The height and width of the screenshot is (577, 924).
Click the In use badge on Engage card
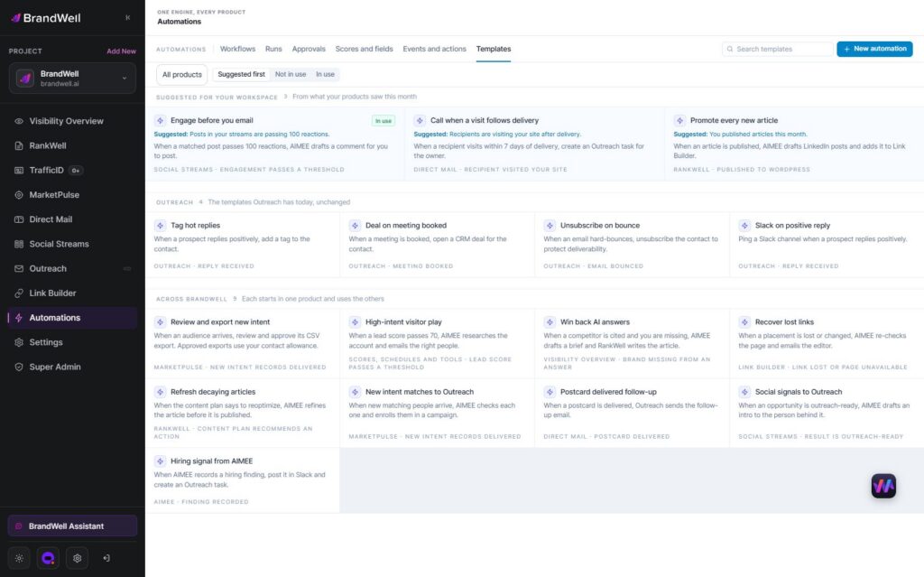[x=383, y=121]
